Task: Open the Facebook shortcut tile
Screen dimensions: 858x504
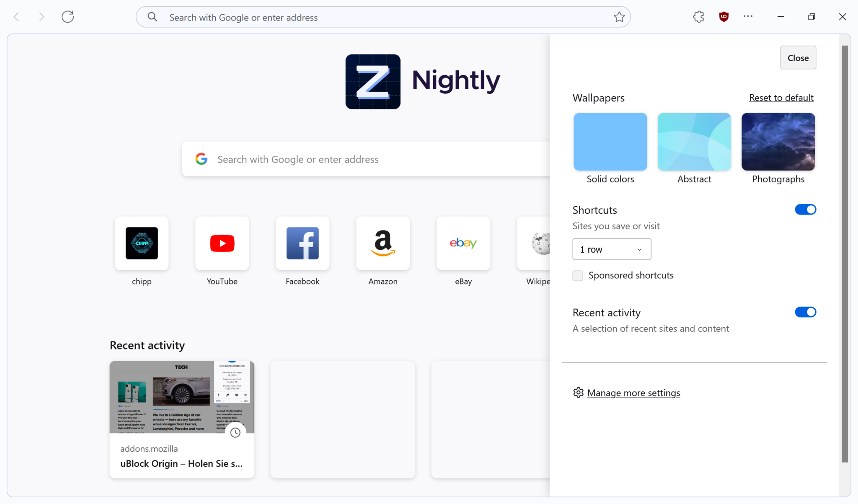Action: point(302,243)
